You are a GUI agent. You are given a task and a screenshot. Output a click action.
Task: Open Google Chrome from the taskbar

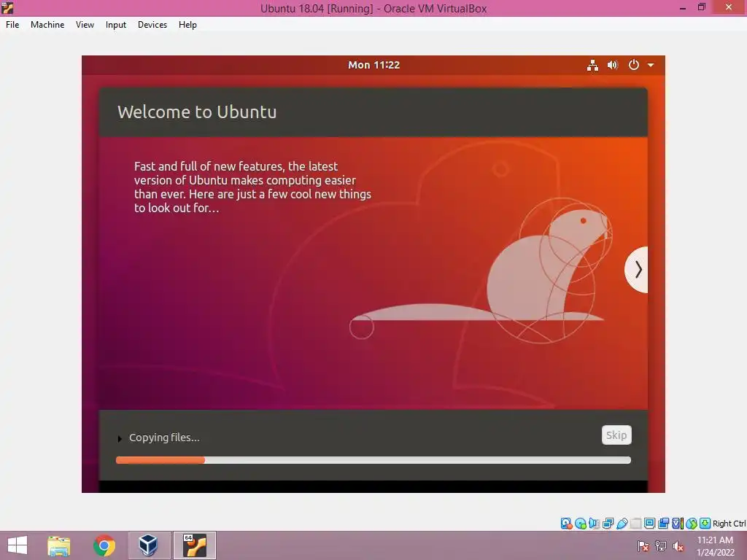coord(104,545)
